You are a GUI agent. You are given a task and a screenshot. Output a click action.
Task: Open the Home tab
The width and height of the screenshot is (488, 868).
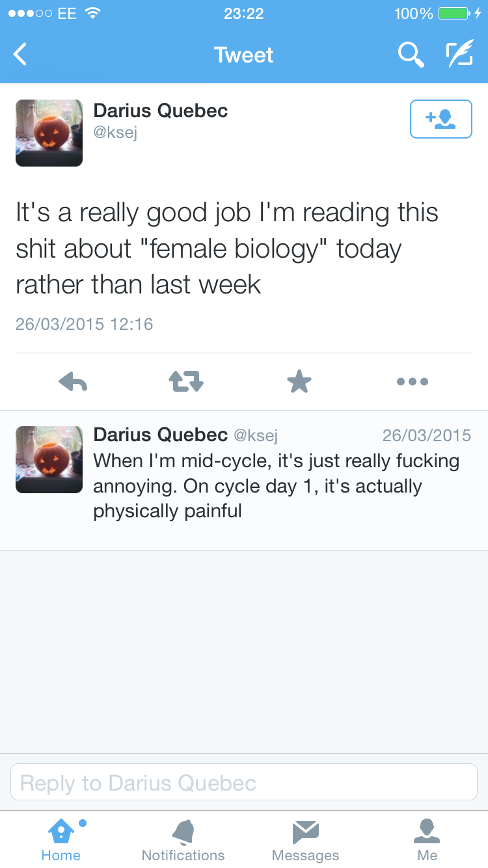coord(61,839)
